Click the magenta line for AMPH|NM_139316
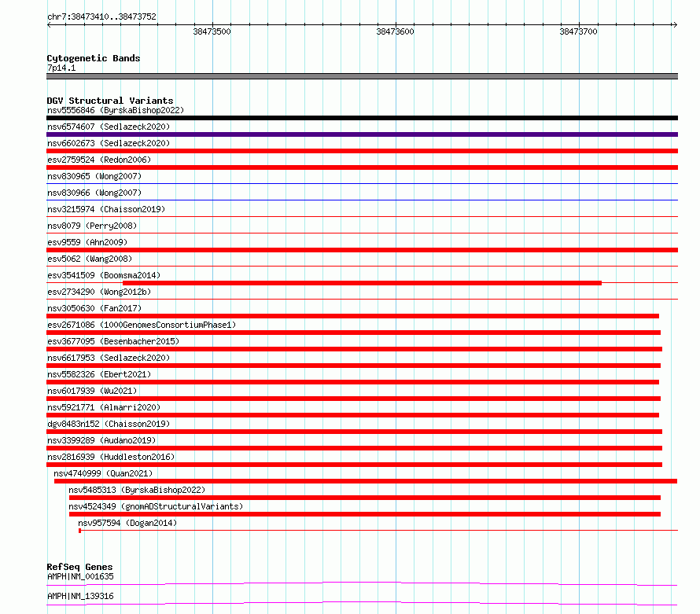Viewport: 700px width, 614px height. [x=362, y=603]
